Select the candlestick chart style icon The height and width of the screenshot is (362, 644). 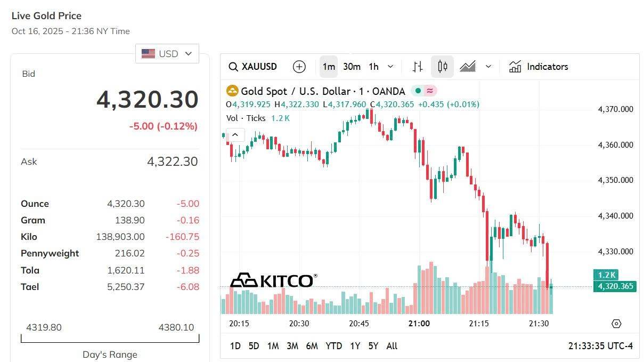tap(442, 66)
